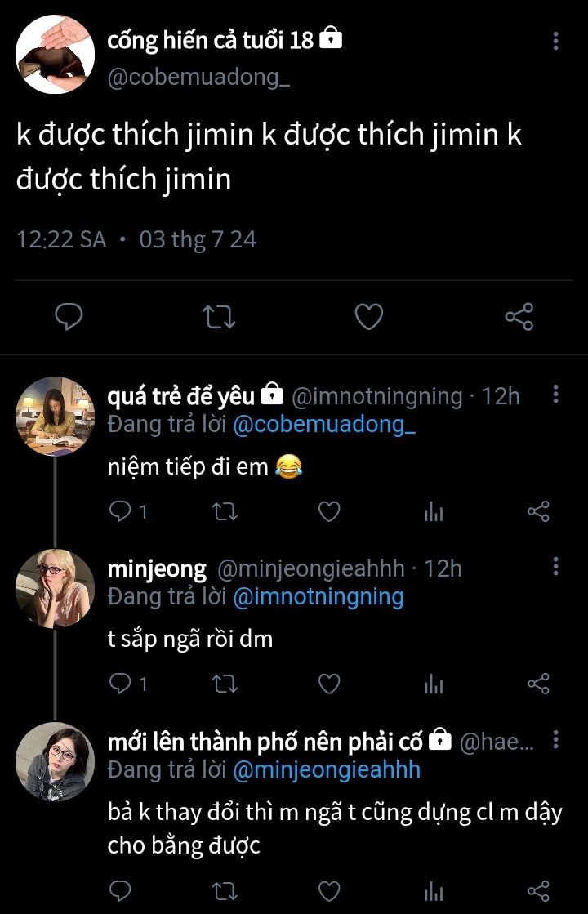Open more options on minjeong's reply

tap(556, 567)
